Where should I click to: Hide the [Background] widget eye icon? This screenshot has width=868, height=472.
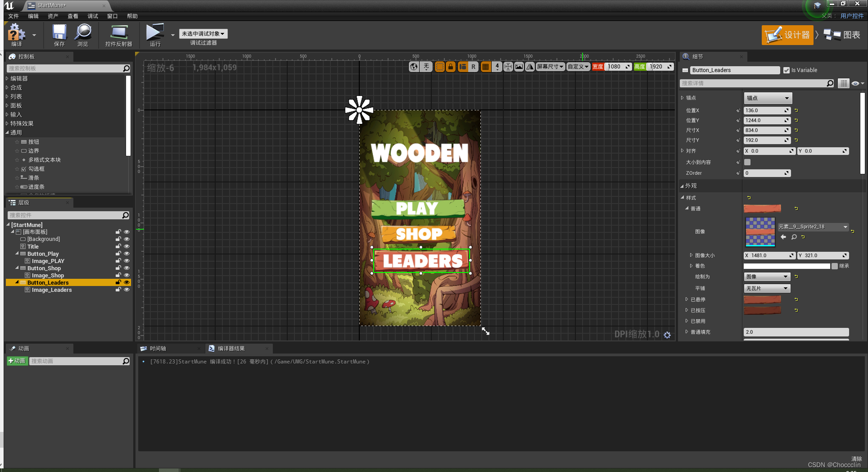(127, 239)
